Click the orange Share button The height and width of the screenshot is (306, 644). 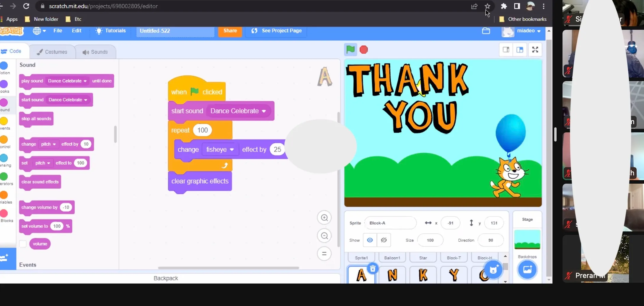pyautogui.click(x=230, y=31)
